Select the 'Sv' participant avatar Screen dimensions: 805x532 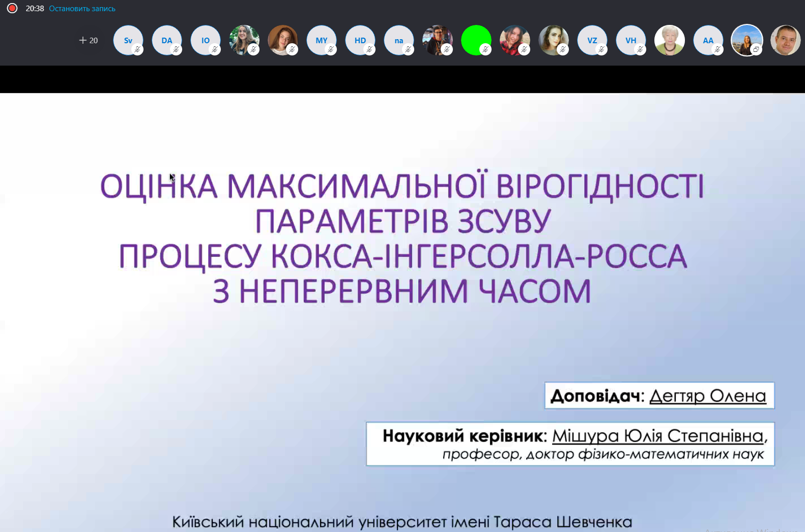coord(128,40)
